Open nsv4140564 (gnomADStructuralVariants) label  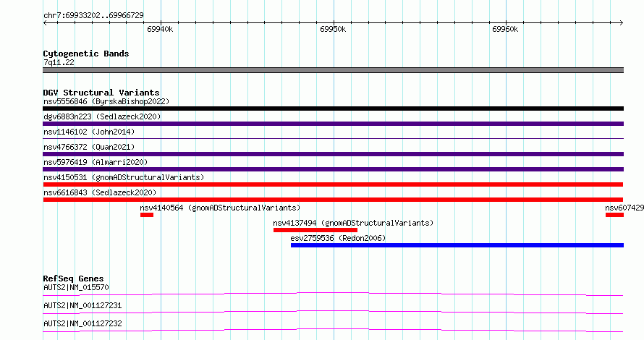click(220, 208)
